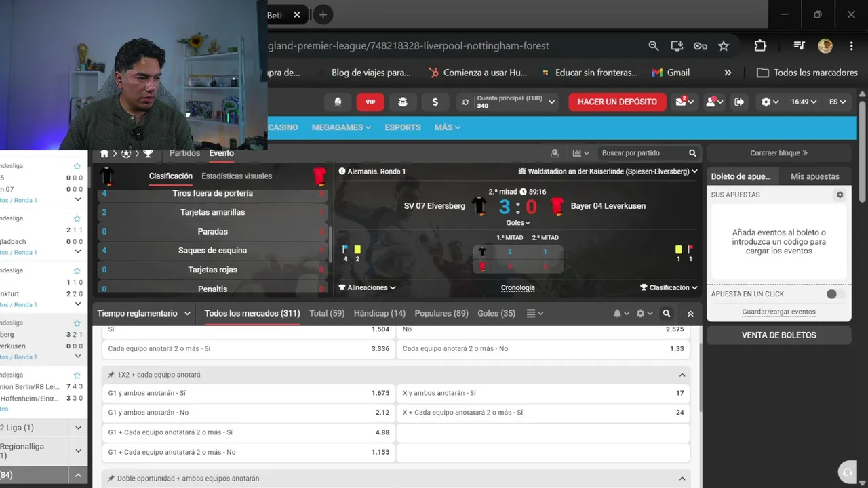Toggle the Apuesta en un click switch
This screenshot has height=488, width=868.
(x=835, y=294)
